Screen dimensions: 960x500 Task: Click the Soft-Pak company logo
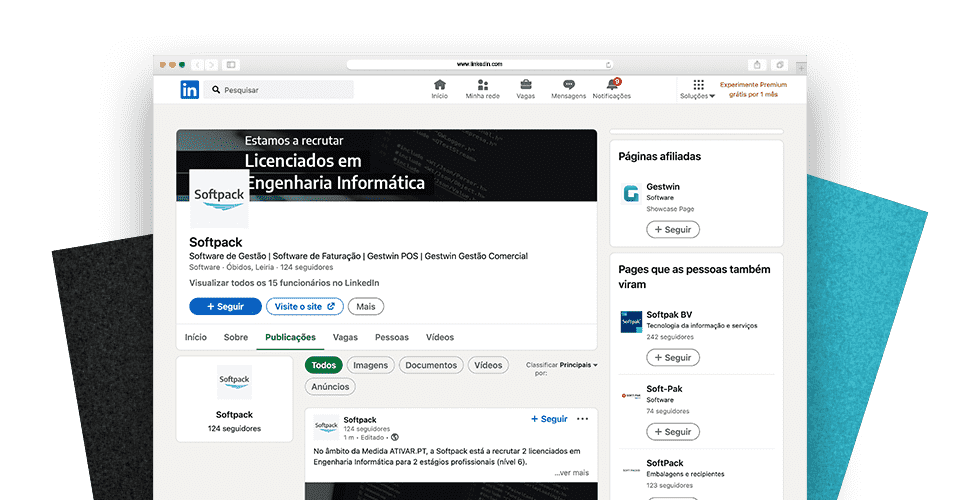click(x=631, y=395)
